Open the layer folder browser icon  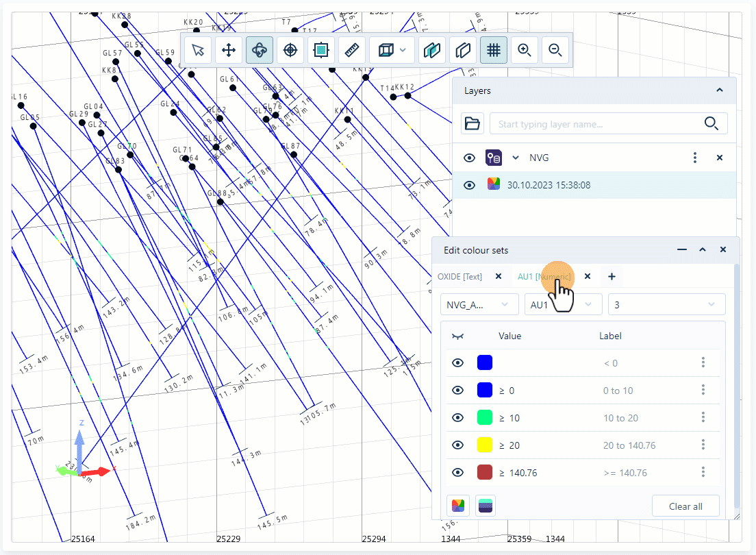coord(473,123)
